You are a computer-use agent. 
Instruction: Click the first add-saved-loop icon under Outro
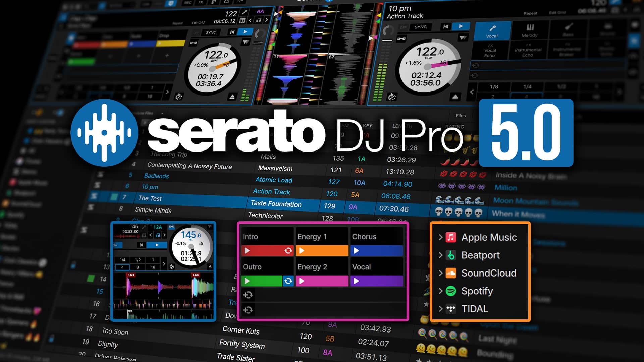tap(248, 295)
